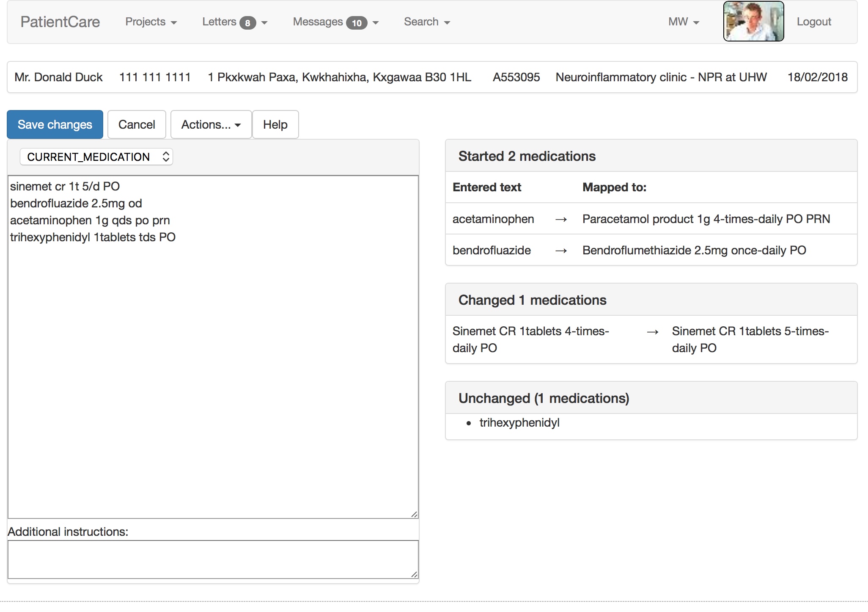Click the user profile photo thumbnail
The width and height of the screenshot is (868, 612).
753,22
